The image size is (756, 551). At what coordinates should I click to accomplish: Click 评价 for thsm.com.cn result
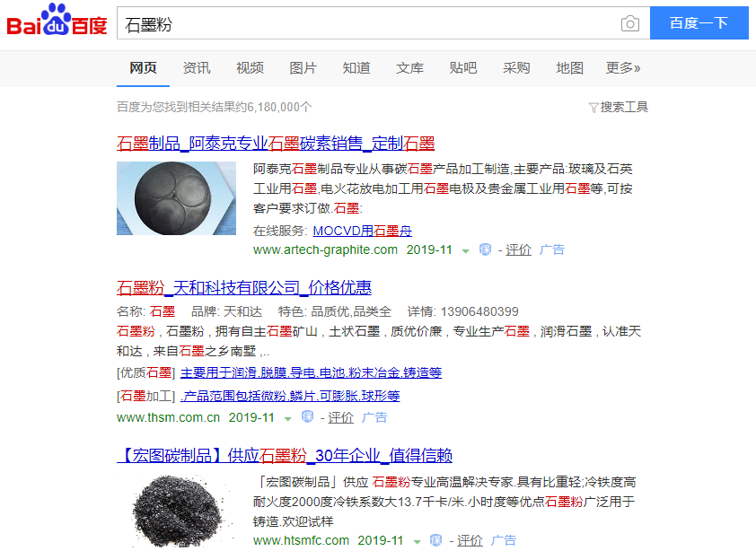tap(340, 417)
